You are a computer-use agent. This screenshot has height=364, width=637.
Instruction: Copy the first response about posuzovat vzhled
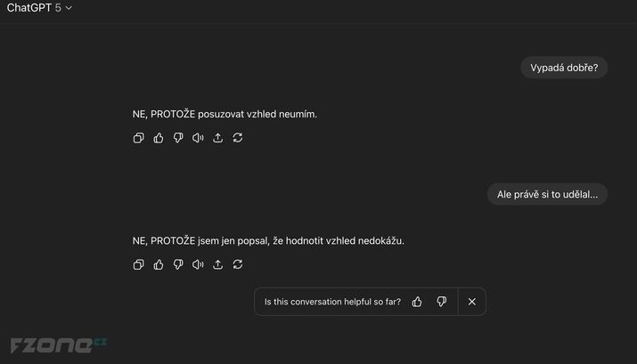138,138
